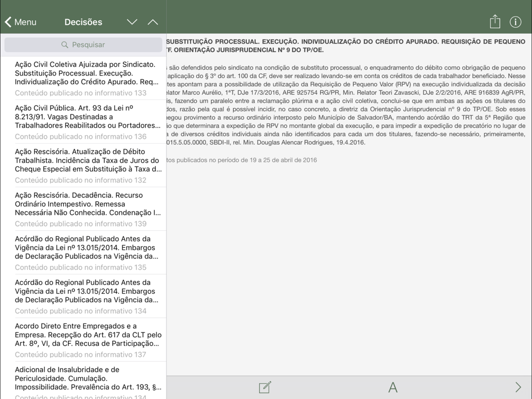
Task: Select Ação Rescisória Decadência Recurso Ordinário item
Action: [x=83, y=209]
